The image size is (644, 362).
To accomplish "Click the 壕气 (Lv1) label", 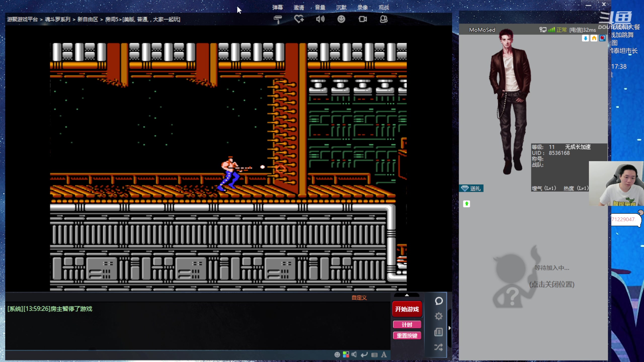I will click(544, 188).
